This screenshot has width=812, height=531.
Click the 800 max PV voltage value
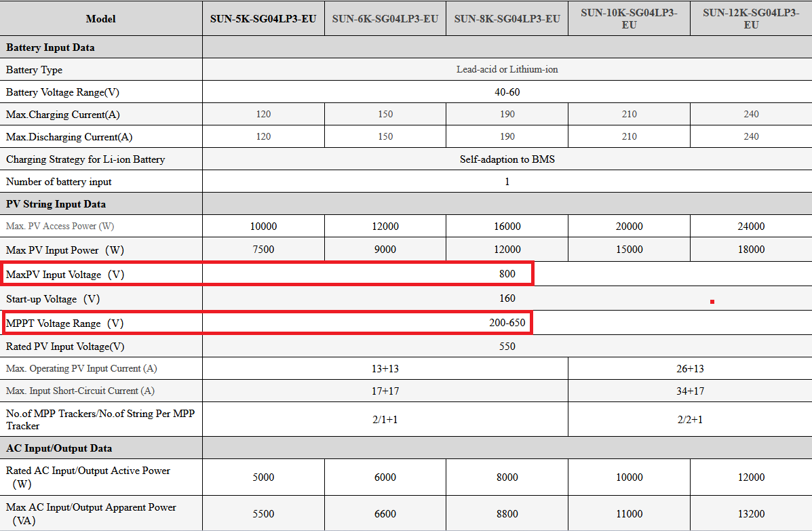click(x=507, y=274)
